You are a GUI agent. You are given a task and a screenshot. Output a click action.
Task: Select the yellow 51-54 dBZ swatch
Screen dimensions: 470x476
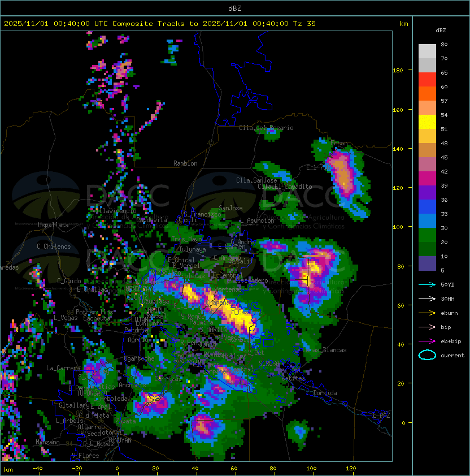(x=427, y=122)
